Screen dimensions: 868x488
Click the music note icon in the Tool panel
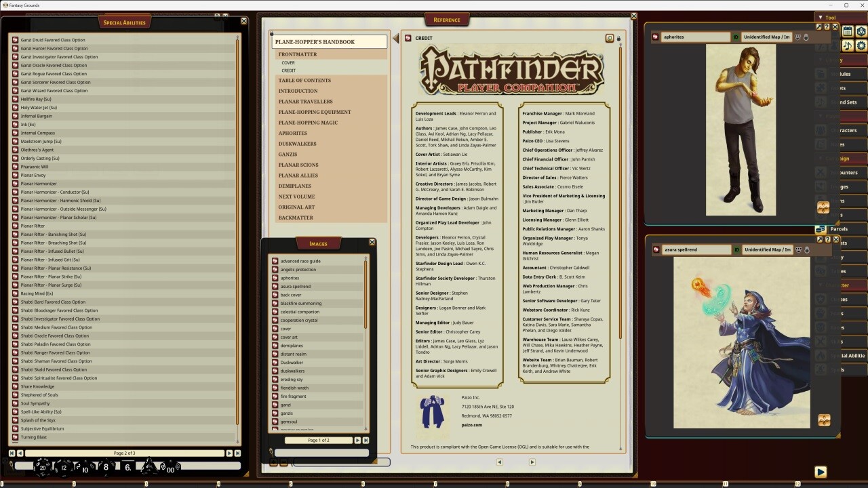[x=848, y=46]
